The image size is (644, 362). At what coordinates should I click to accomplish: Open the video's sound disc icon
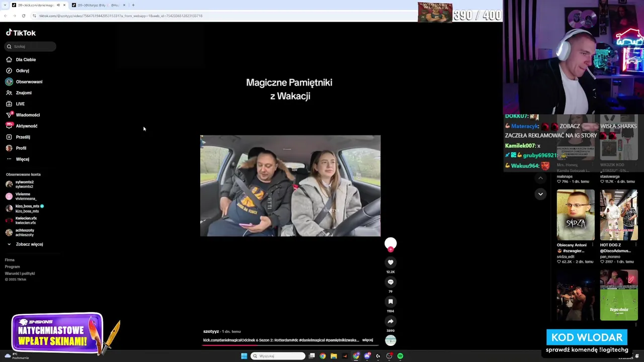coord(390,340)
